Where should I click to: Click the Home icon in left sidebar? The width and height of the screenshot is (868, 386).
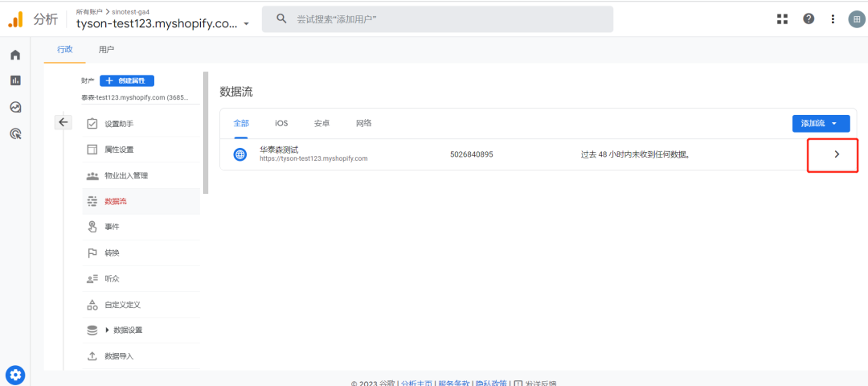click(14, 55)
